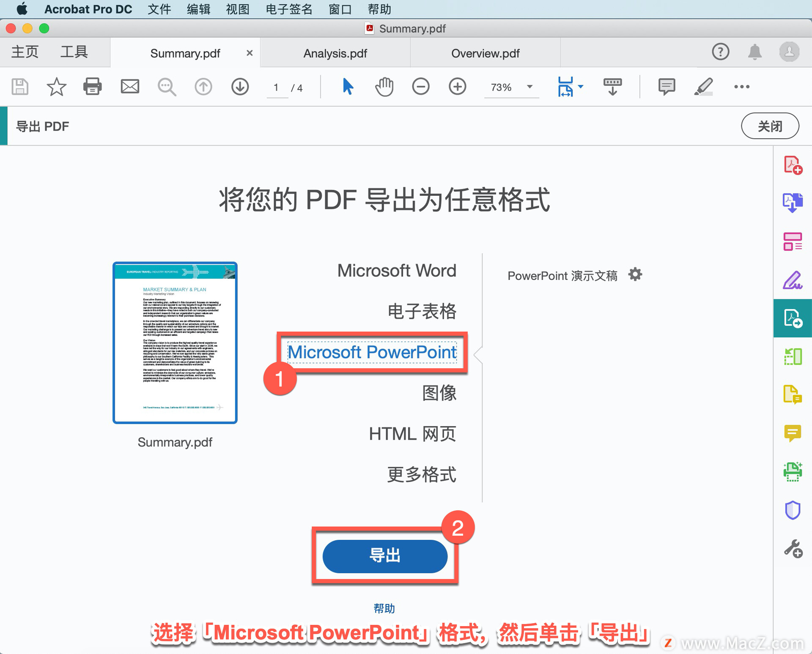Image resolution: width=812 pixels, height=654 pixels.
Task: Open Scan & OCR sidebar tool
Action: [793, 471]
